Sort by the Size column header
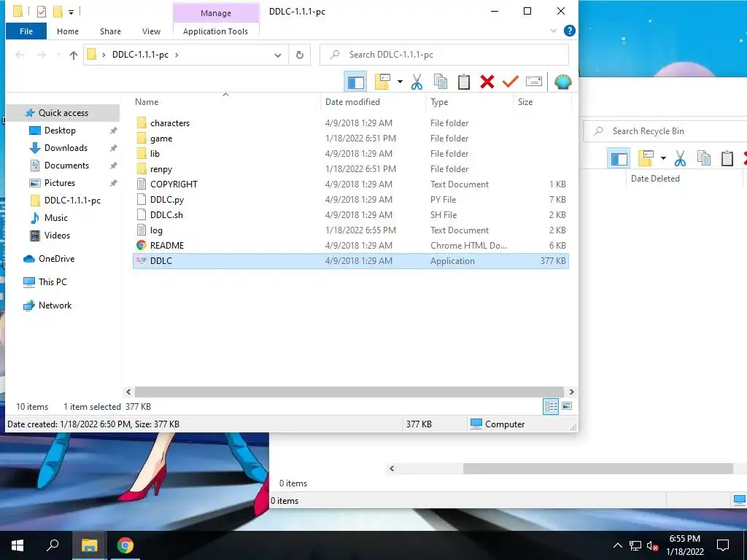This screenshot has width=747, height=560. (x=525, y=102)
